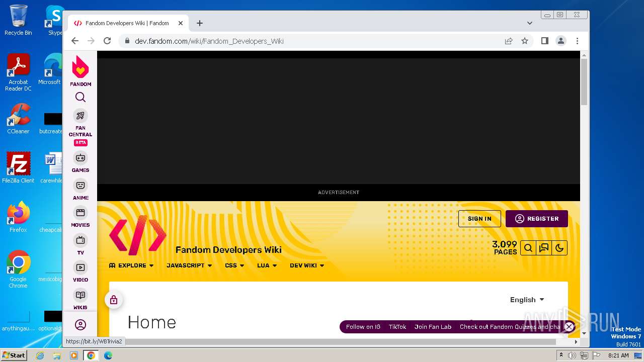
Task: Open Internet Explorer from taskbar
Action: pyautogui.click(x=40, y=355)
